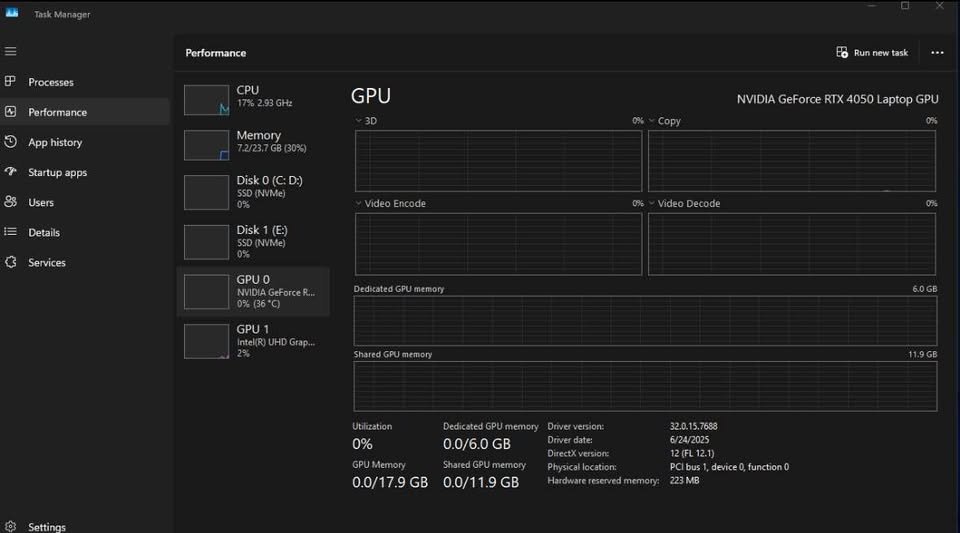Click the 0.0/11.9 GB shared memory value

pyautogui.click(x=481, y=482)
